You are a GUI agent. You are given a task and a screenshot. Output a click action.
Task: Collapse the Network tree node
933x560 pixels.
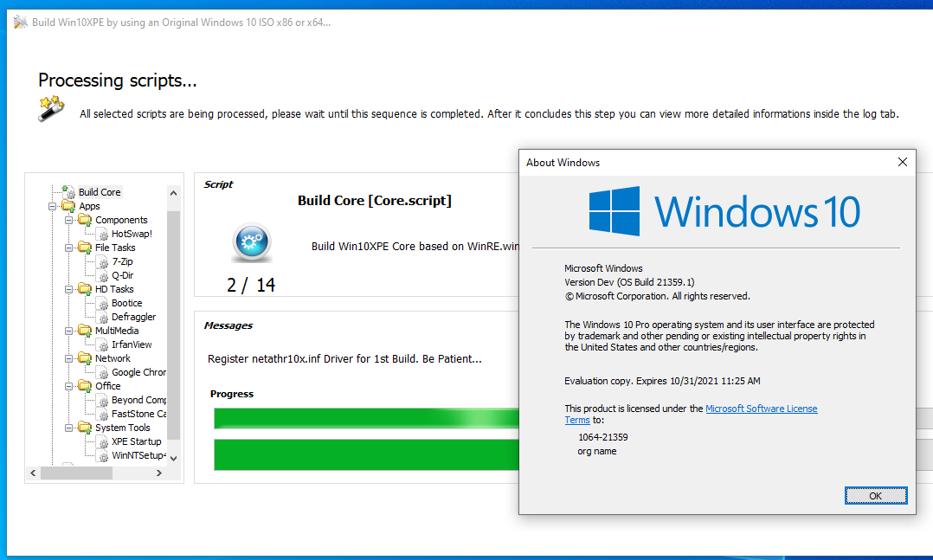69,358
